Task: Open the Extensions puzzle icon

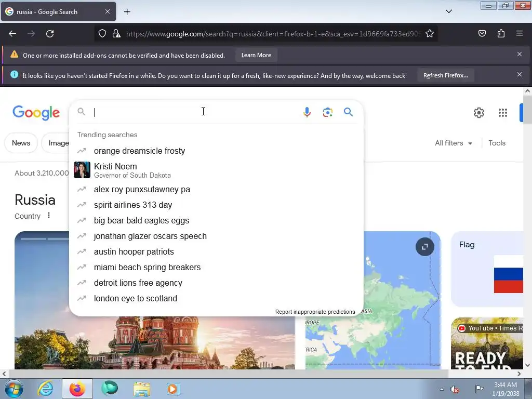Action: [x=501, y=33]
